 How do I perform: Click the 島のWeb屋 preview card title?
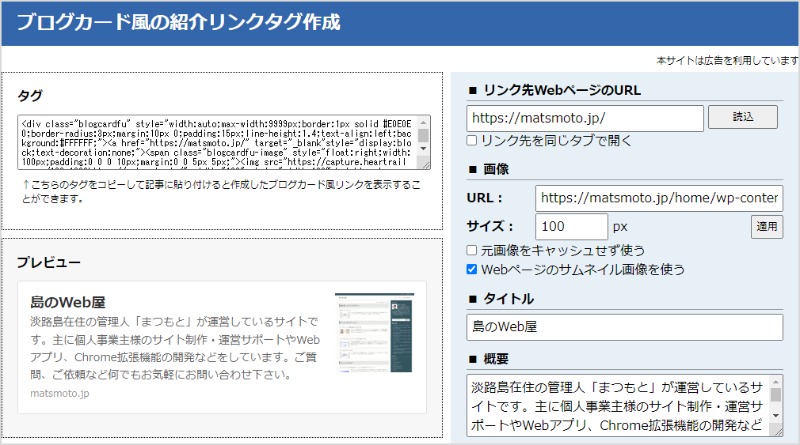(x=69, y=302)
